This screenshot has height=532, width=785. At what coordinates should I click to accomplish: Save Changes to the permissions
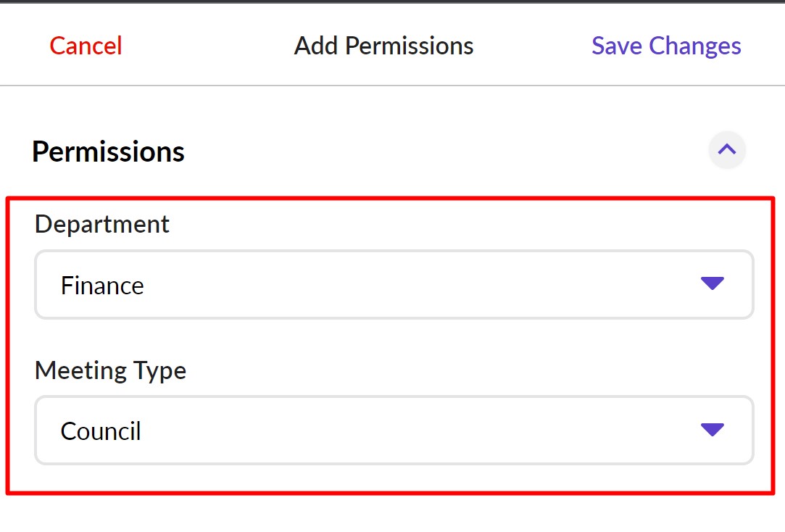[666, 46]
